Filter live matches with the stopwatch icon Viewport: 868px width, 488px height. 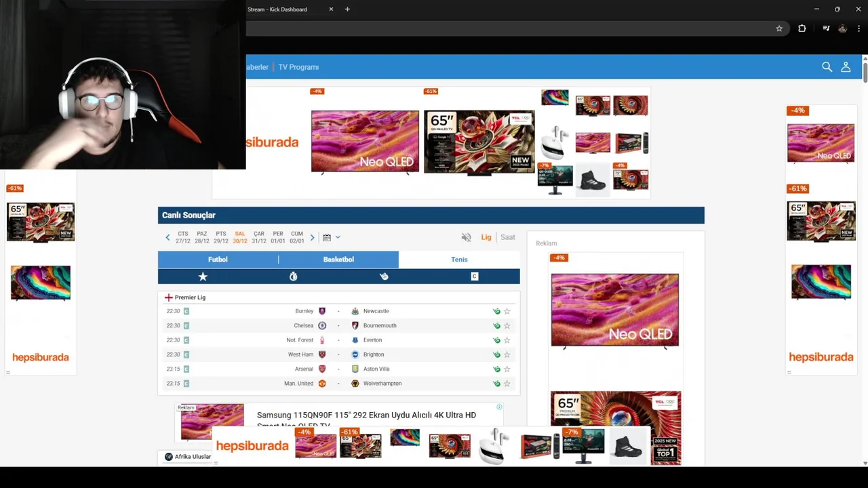[293, 277]
